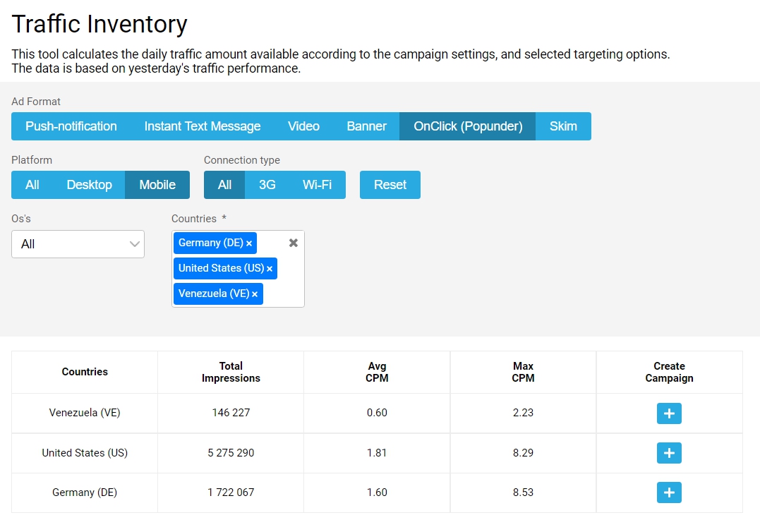
Task: Remove United States (US) country tag
Action: pos(270,269)
